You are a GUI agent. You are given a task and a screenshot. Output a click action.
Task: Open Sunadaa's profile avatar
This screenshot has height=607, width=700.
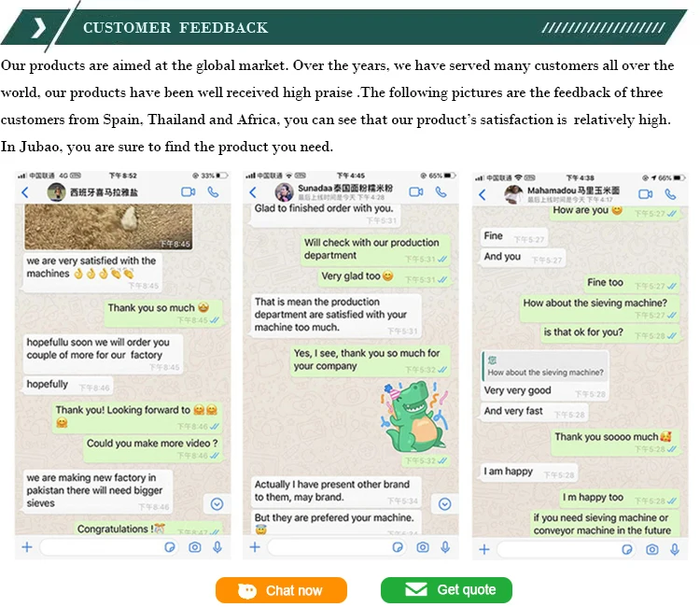pos(285,191)
